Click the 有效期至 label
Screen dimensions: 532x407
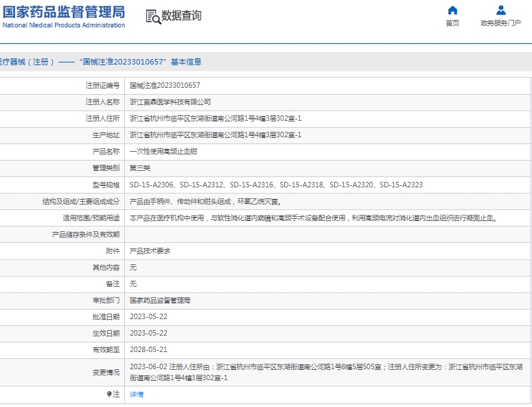106,349
